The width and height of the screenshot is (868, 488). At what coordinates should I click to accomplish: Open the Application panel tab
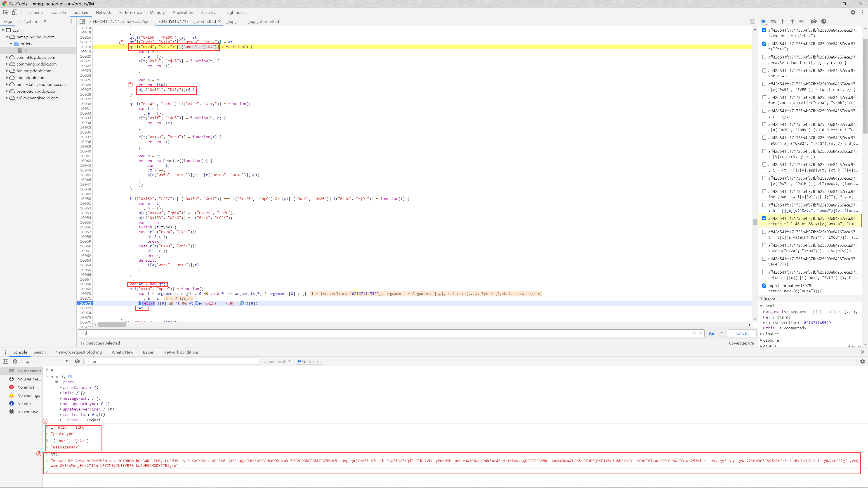pos(183,12)
